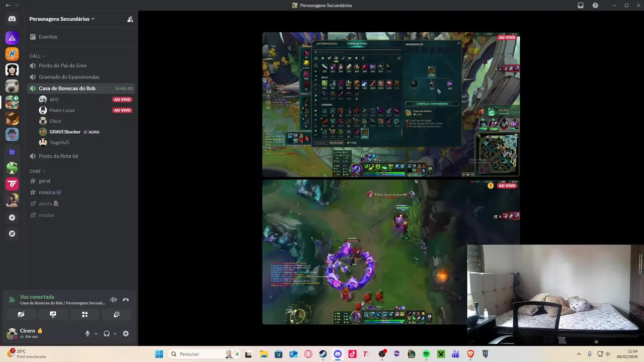Click the invite members icon beside server name
644x362 pixels.
[130, 19]
